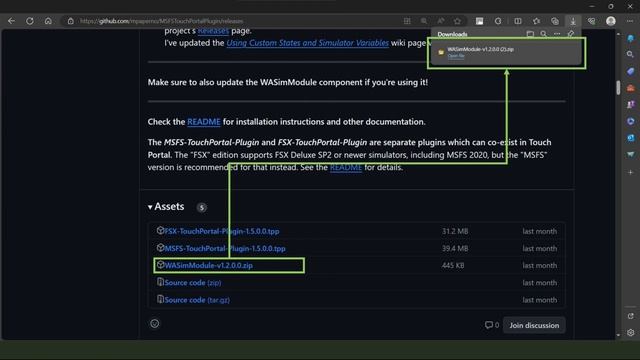Open Using Custom States and Simulator Variables link
This screenshot has width=640, height=360.
[307, 43]
